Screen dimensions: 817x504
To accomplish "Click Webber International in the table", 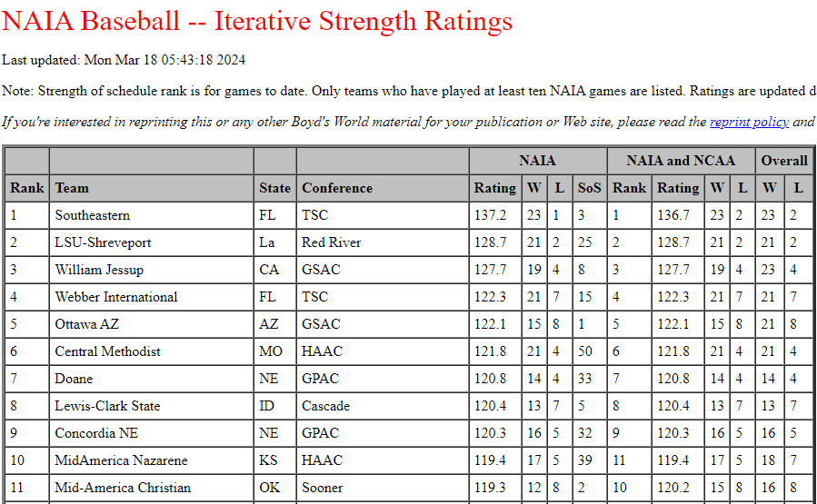I will pos(116,297).
